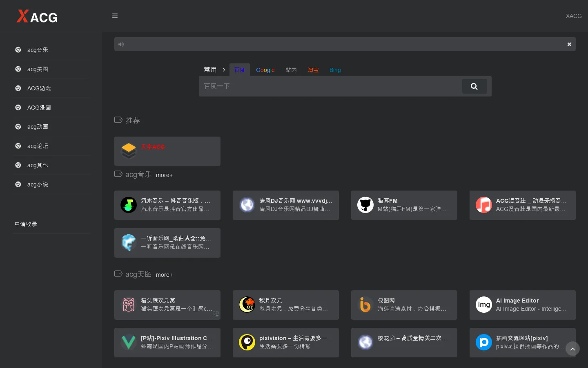Click the acg音乐 section heading

138,175
